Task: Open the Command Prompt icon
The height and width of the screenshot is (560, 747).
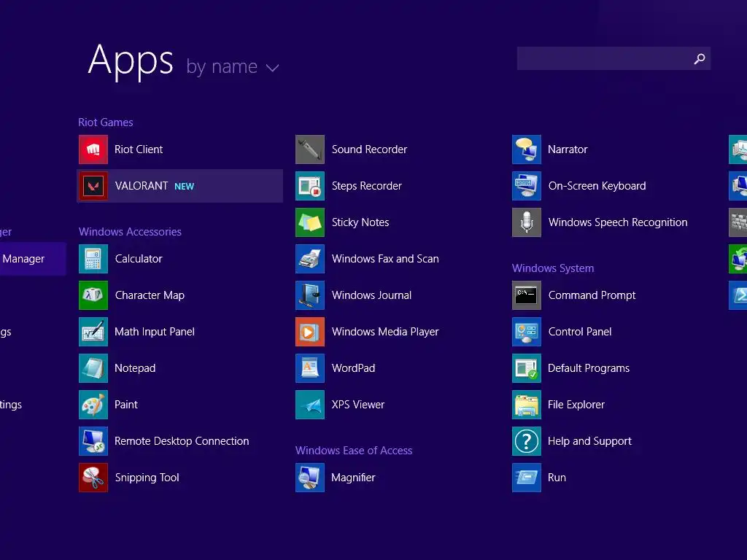Action: [527, 295]
